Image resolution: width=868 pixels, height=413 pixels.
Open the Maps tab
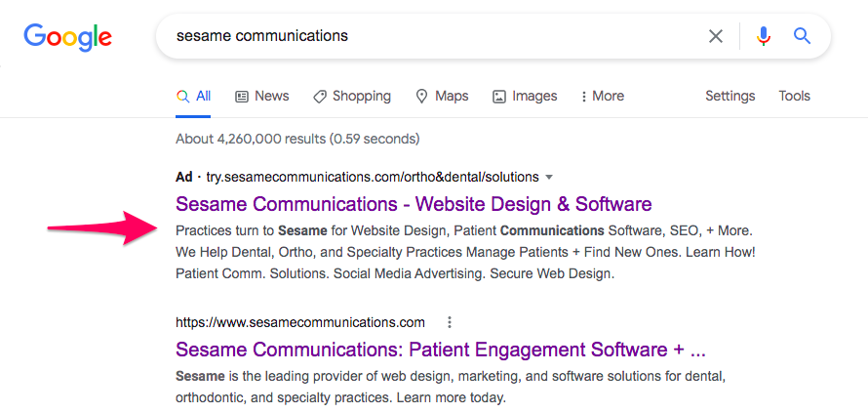(442, 96)
